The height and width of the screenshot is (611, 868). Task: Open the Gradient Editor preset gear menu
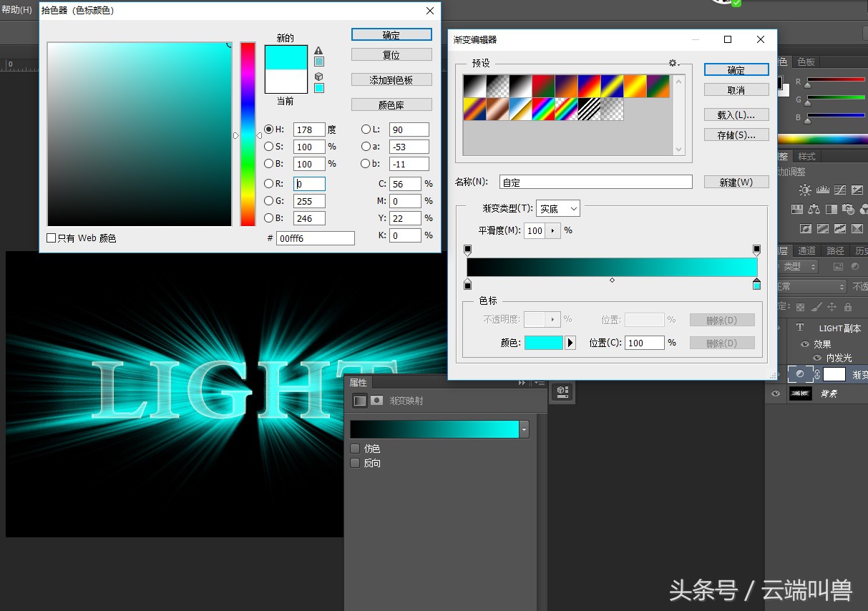tap(673, 63)
